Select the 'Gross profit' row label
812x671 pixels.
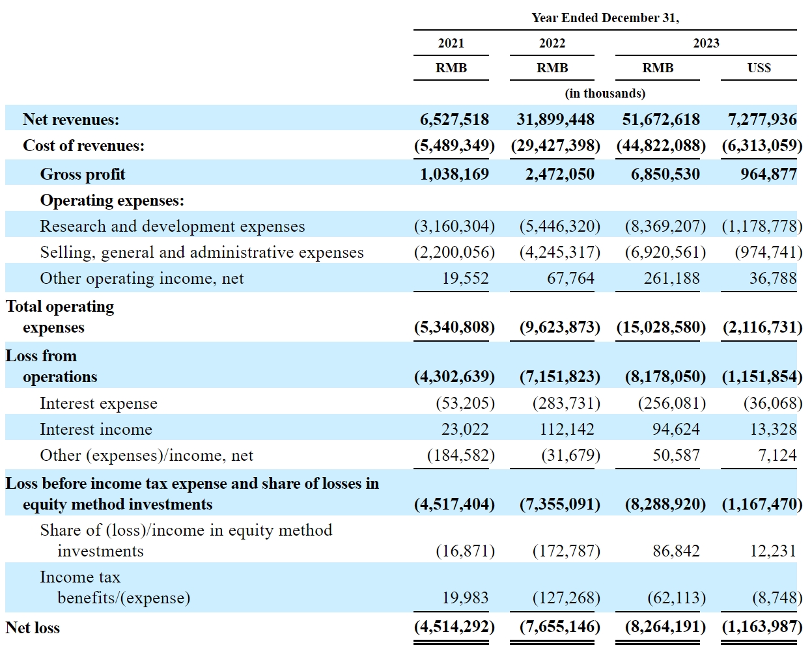83,174
